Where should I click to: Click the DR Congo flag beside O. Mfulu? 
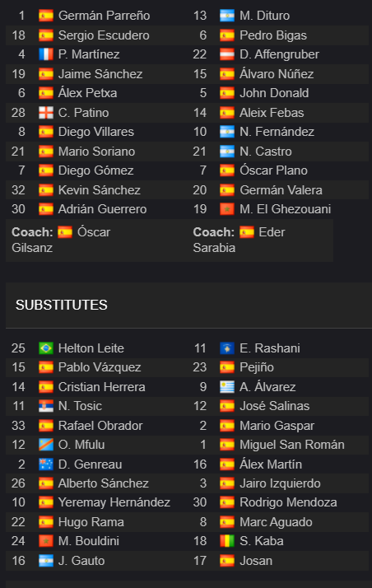[x=46, y=445]
